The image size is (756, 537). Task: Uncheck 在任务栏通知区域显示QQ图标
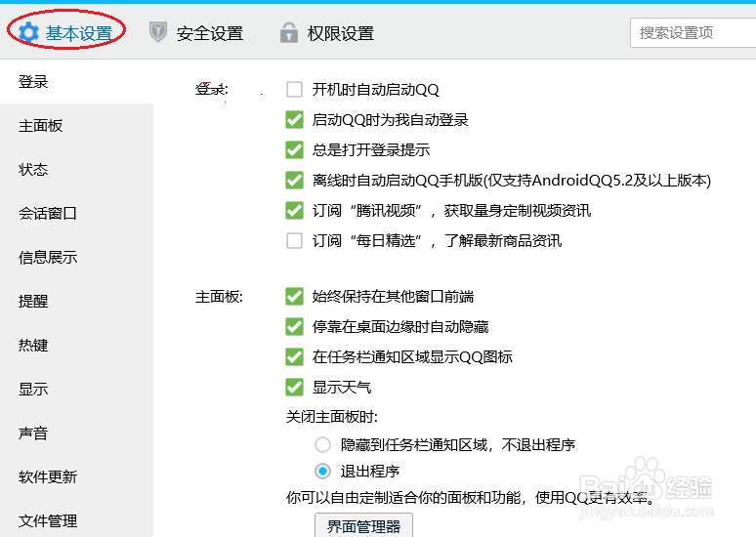pyautogui.click(x=294, y=356)
